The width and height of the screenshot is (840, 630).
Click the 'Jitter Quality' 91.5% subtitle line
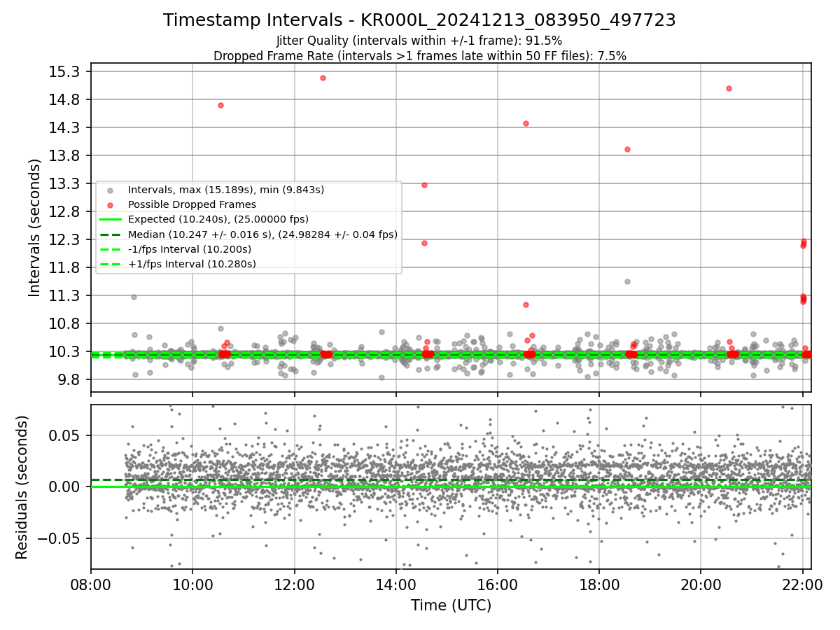(x=419, y=41)
